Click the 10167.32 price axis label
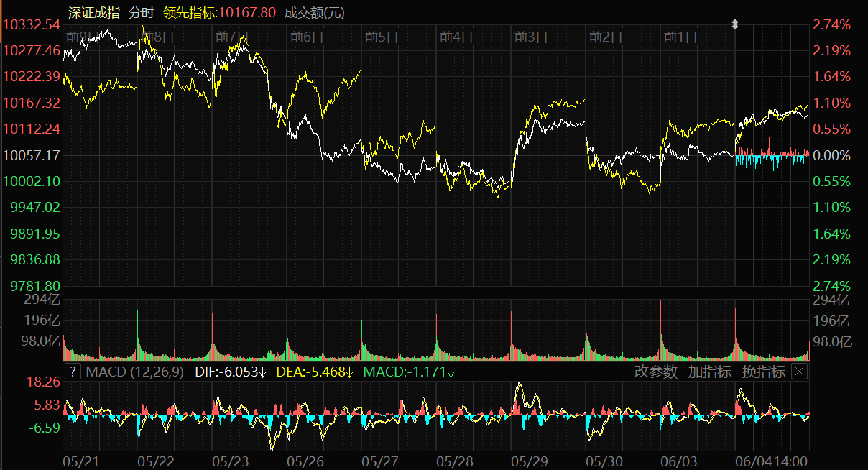 coord(32,103)
